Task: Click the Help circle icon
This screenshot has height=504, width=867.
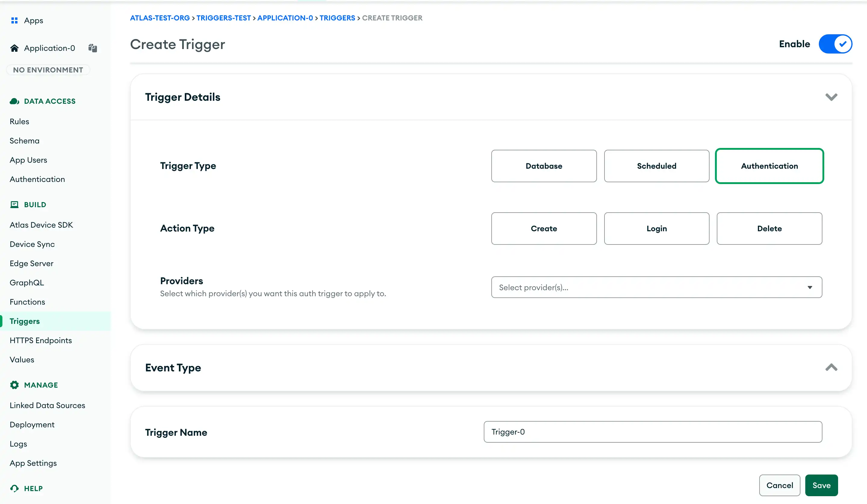Action: click(14, 488)
